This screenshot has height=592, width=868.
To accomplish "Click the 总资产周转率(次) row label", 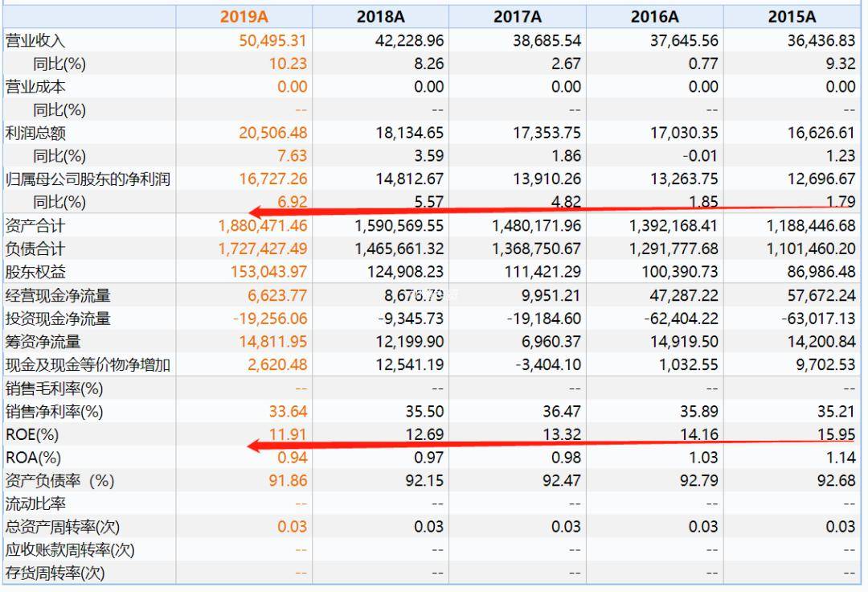I will (63, 527).
